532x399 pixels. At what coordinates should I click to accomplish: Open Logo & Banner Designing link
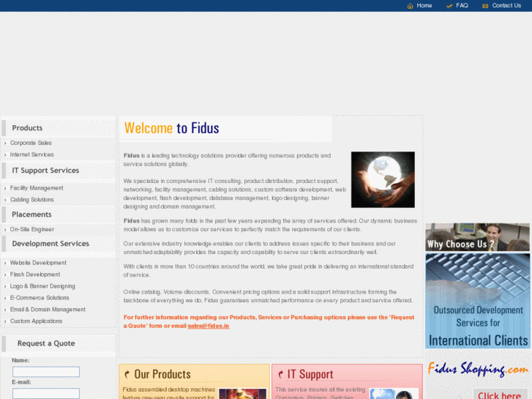pyautogui.click(x=42, y=286)
